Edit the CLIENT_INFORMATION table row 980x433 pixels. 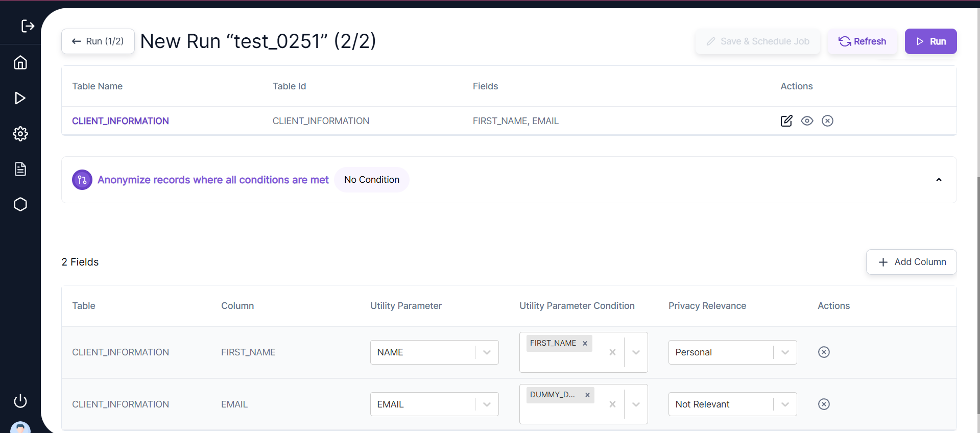[786, 121]
